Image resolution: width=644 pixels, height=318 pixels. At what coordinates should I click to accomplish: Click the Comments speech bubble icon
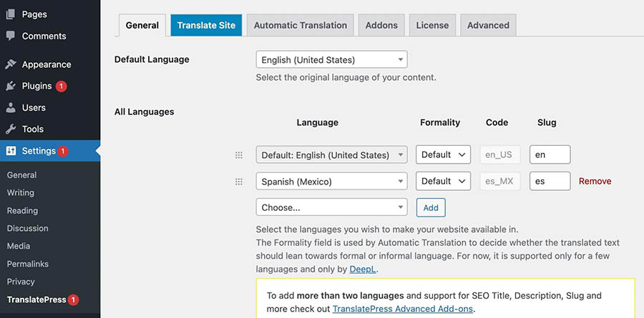[x=11, y=36]
